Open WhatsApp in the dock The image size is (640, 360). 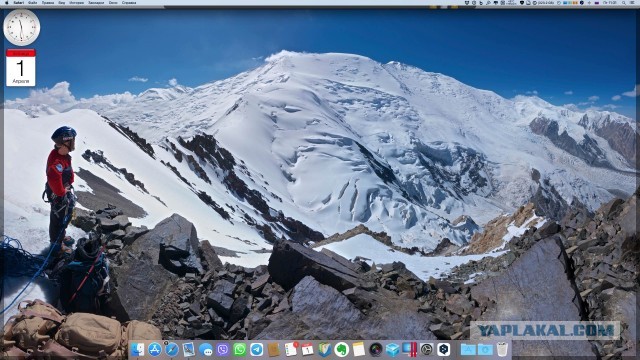240,349
